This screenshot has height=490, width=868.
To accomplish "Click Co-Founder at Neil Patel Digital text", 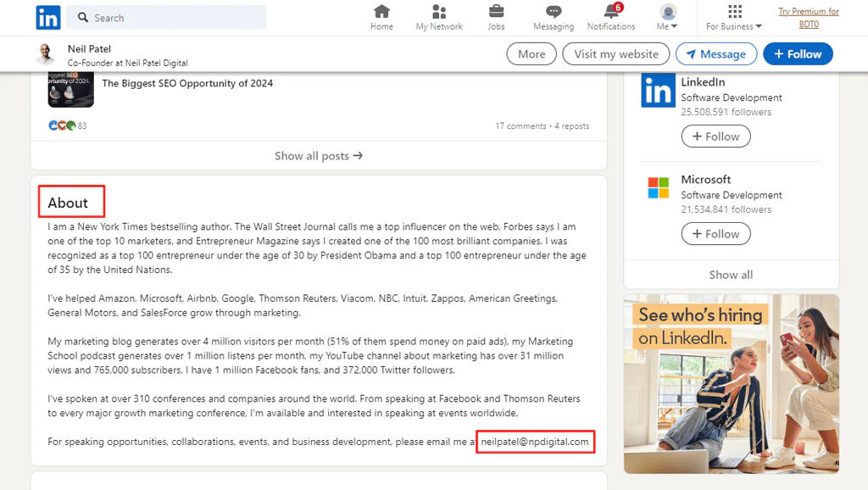I will click(x=127, y=63).
